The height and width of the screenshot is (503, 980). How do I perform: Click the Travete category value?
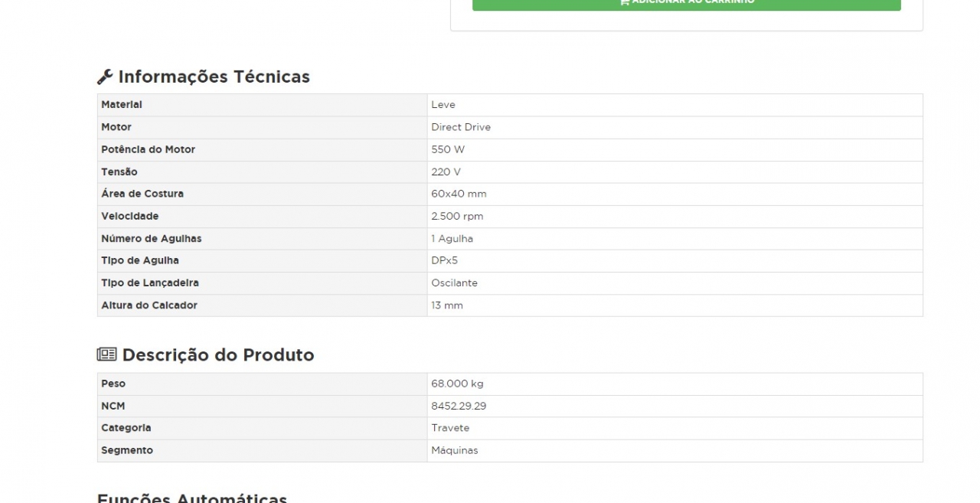tap(450, 428)
